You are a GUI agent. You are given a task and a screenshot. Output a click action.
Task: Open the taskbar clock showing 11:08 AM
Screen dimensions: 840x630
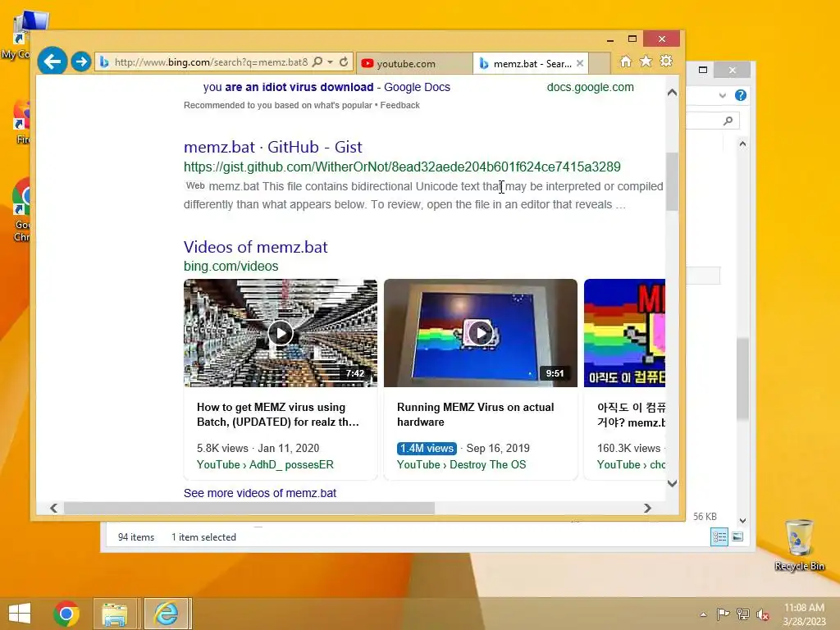tap(804, 614)
